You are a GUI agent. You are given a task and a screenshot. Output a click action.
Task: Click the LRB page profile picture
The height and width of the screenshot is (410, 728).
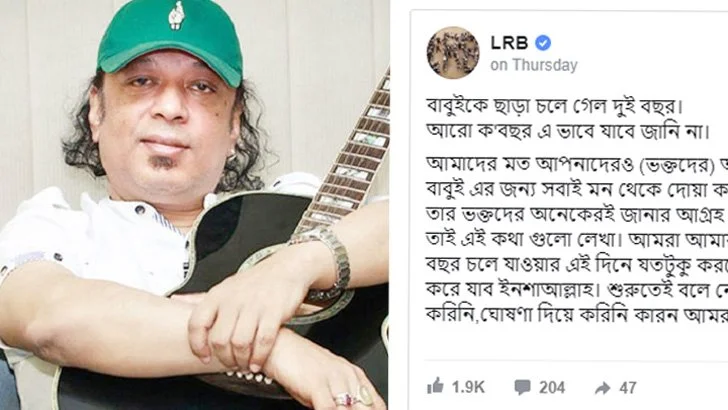tap(453, 52)
